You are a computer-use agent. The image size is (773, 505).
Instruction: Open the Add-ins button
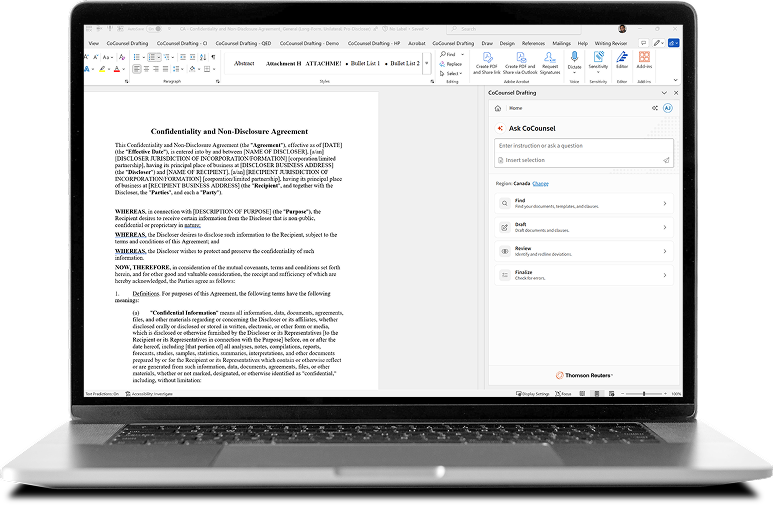644,60
